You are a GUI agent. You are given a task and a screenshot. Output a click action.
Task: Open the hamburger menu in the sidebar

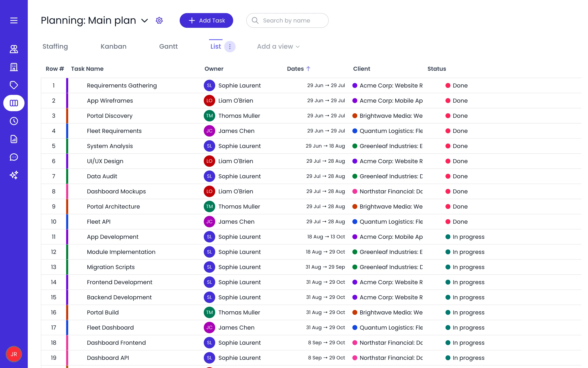(x=14, y=20)
